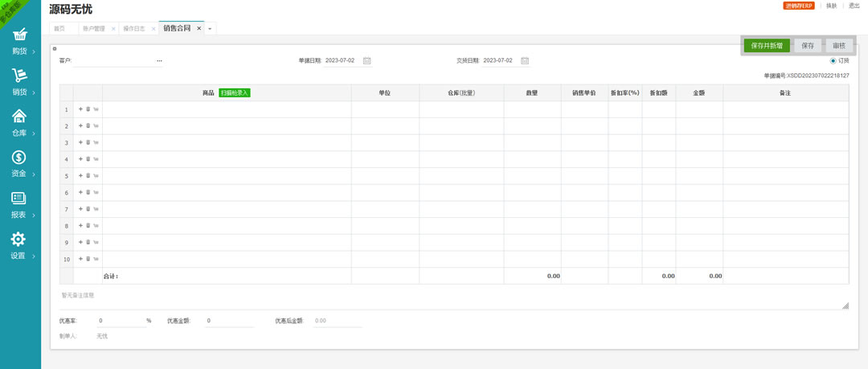Close the 销售合同 tab
This screenshot has width=868, height=369.
(199, 28)
